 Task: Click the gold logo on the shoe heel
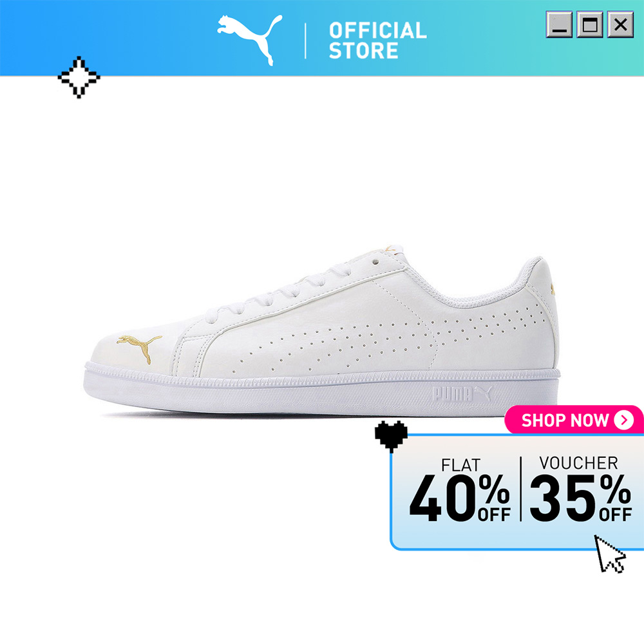point(553,289)
